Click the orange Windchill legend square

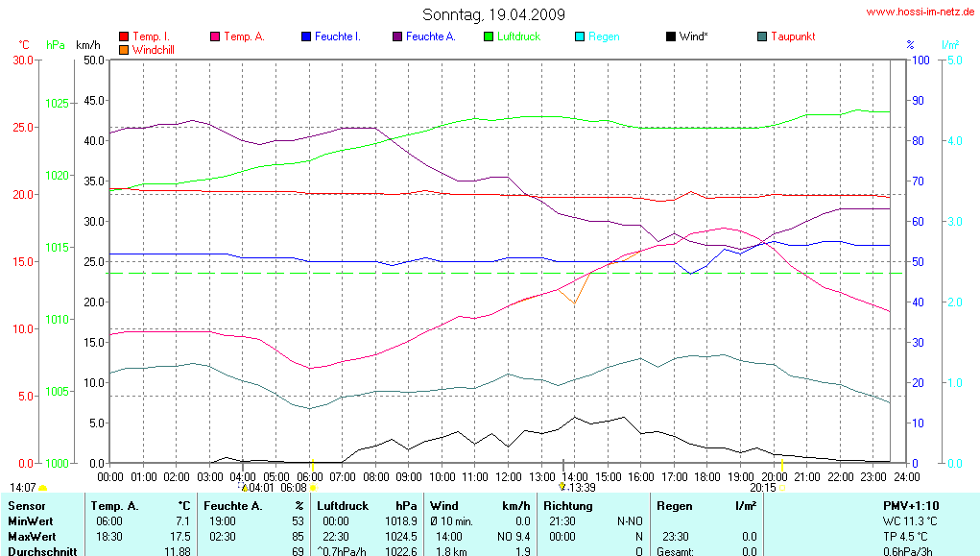[124, 49]
